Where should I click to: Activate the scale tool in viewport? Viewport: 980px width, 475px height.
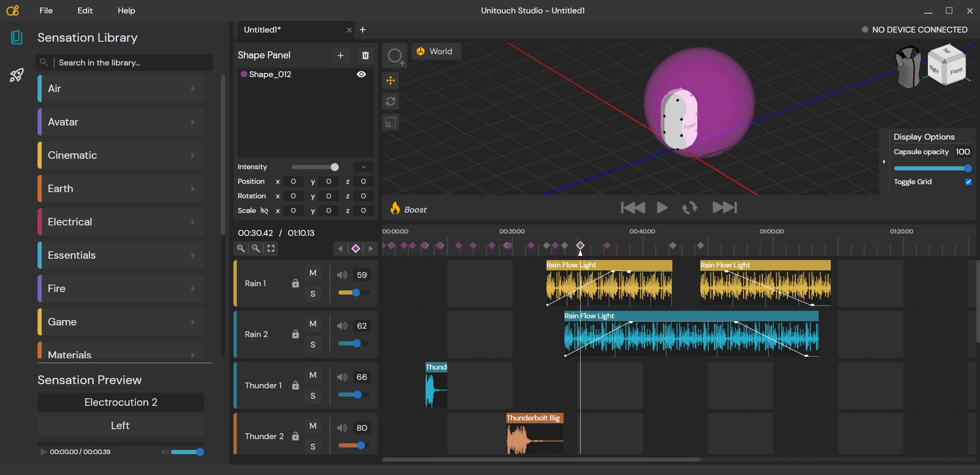coord(390,122)
